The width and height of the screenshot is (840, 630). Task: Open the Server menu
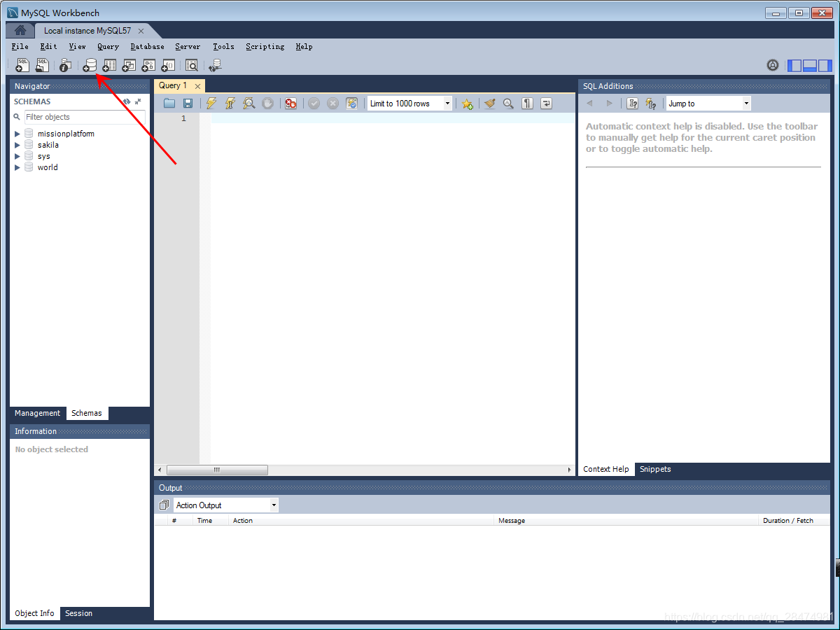coord(188,46)
